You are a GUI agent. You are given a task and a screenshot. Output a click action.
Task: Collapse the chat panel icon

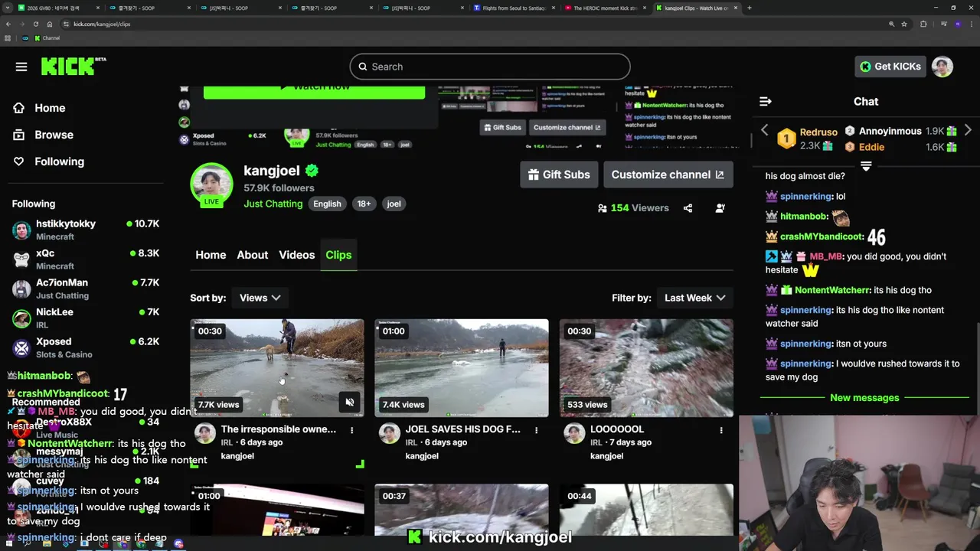765,101
